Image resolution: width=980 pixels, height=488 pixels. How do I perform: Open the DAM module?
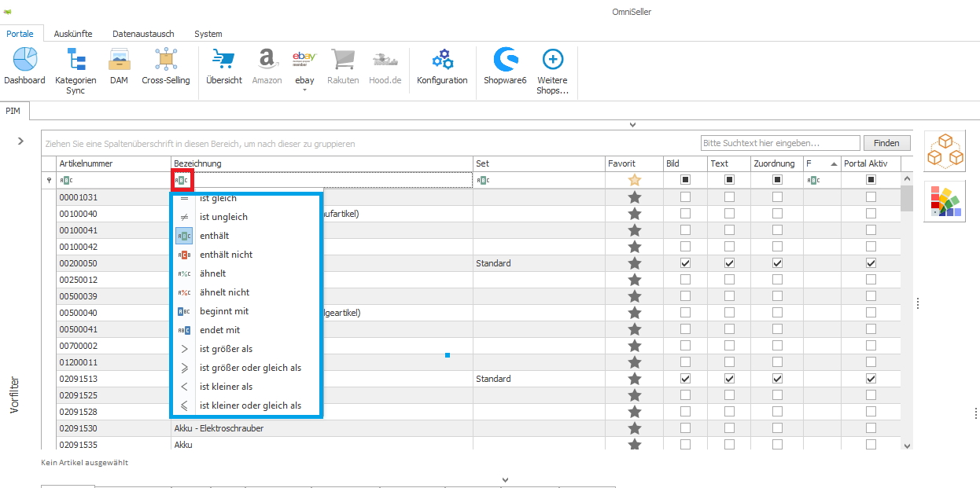119,61
